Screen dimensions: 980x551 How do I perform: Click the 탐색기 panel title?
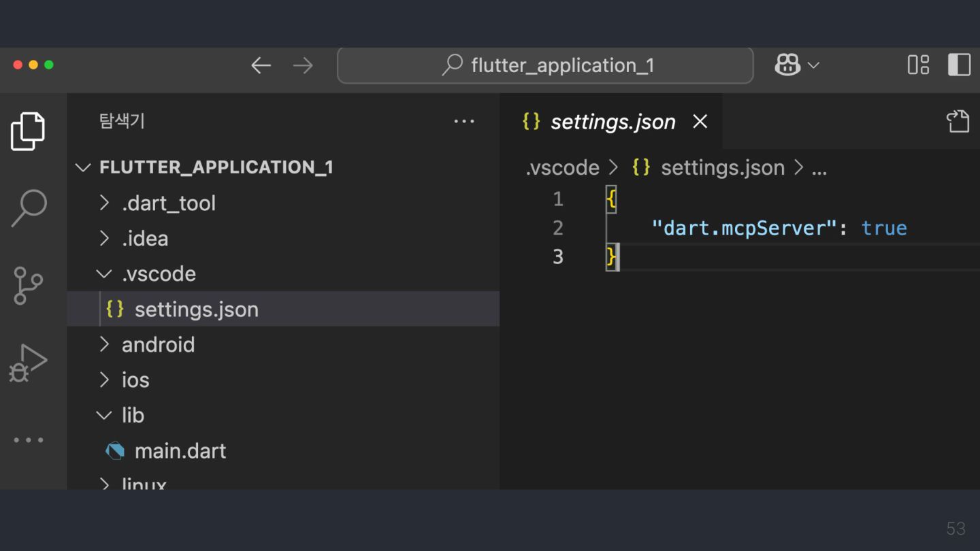click(x=122, y=122)
